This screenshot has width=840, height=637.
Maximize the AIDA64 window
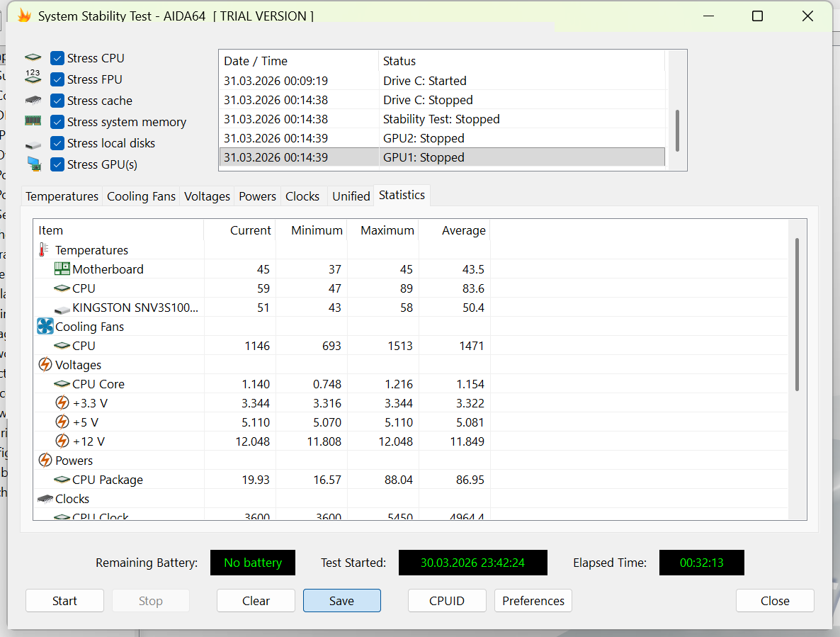pos(758,16)
